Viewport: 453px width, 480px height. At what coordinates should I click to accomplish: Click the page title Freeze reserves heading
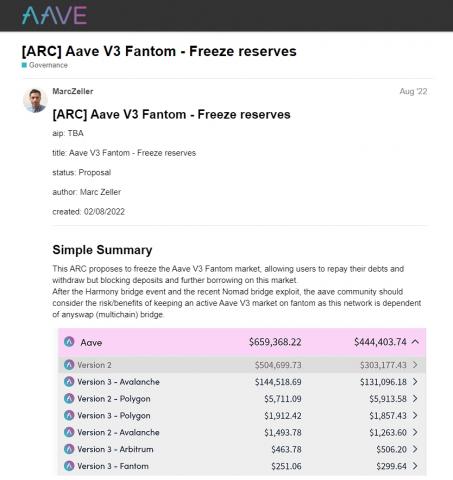159,51
